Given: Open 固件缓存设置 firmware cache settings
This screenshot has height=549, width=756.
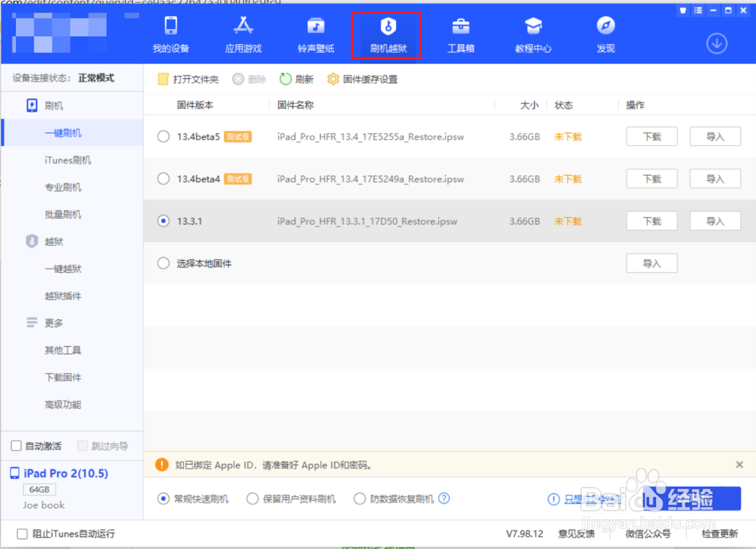Looking at the screenshot, I should tap(363, 79).
